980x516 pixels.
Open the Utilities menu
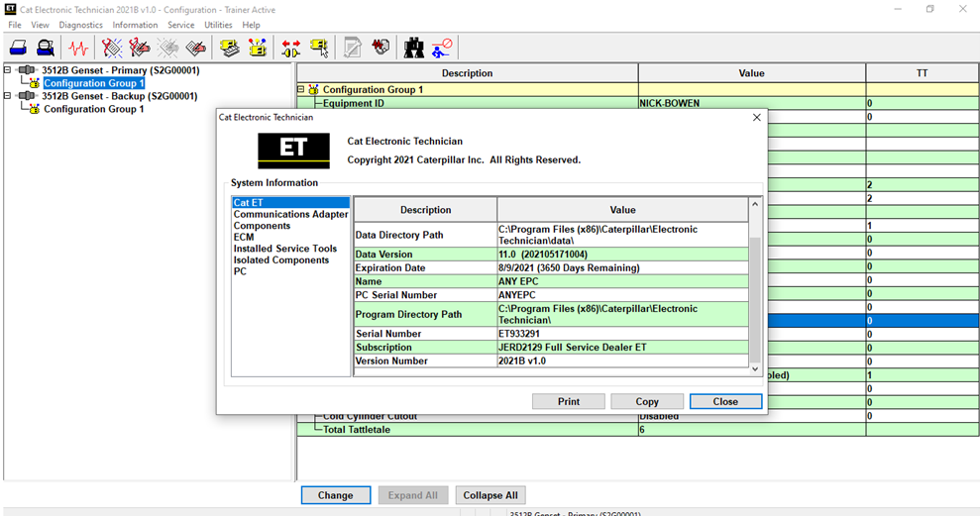218,25
